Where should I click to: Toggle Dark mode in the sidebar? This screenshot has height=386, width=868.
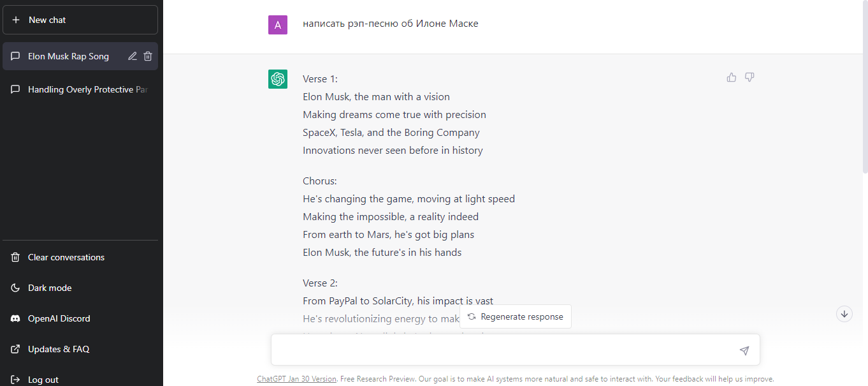click(x=50, y=288)
